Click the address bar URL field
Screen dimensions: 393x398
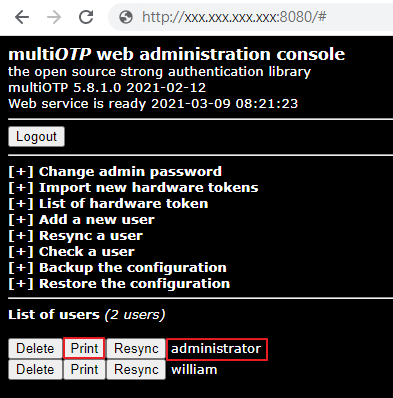tap(250, 17)
